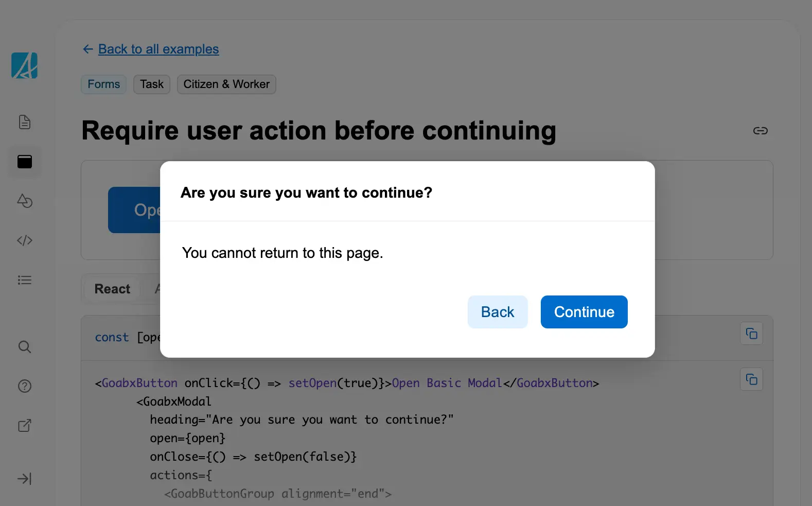The image size is (812, 506).
Task: Click the external link icon in sidebar
Action: click(25, 426)
